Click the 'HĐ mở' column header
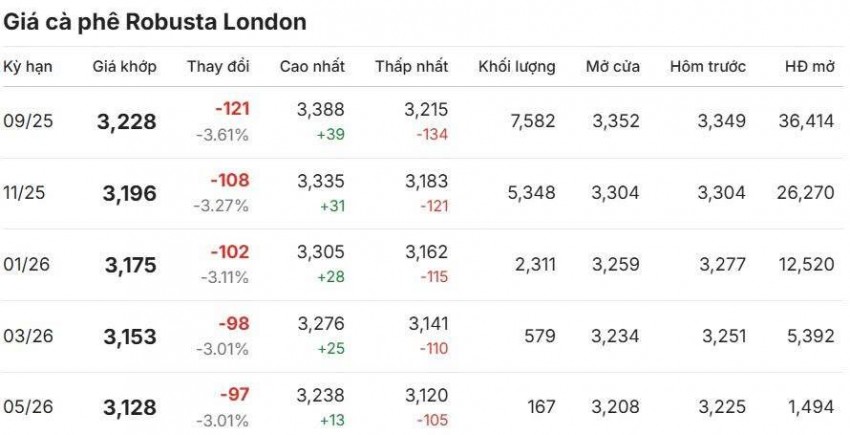The image size is (850, 435). point(809,67)
